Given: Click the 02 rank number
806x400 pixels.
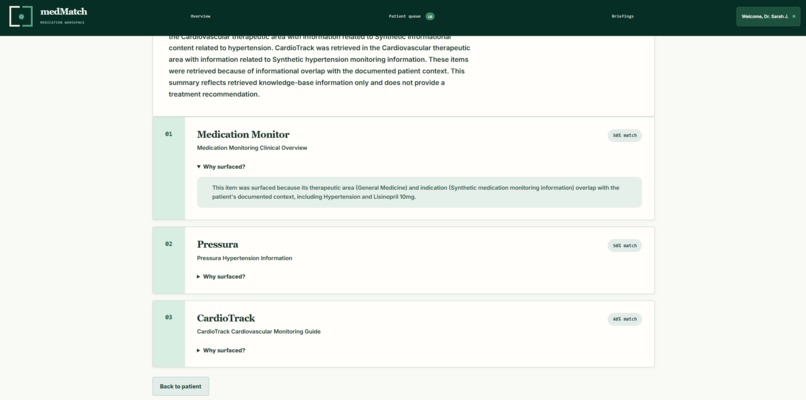Looking at the screenshot, I should click(169, 244).
